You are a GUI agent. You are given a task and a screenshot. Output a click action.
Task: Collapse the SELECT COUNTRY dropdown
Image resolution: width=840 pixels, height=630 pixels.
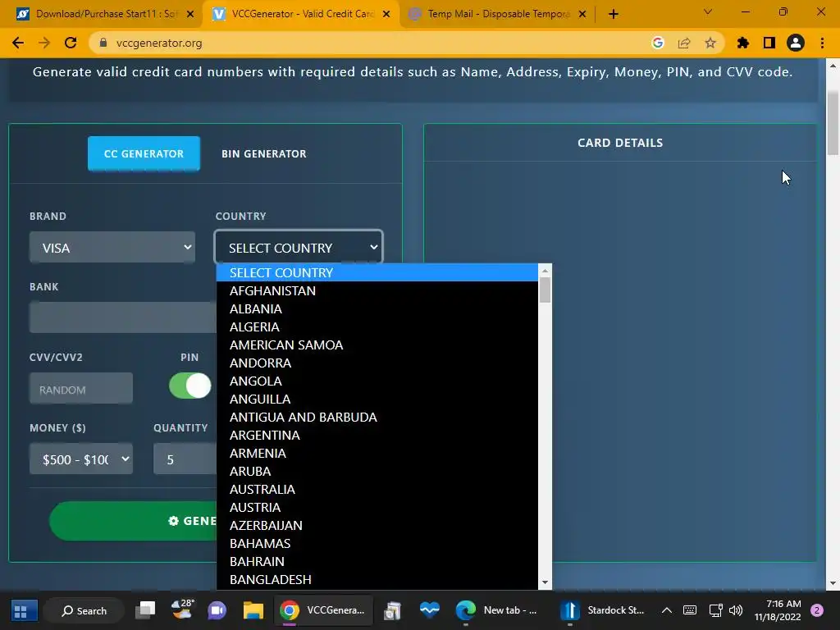click(x=299, y=248)
